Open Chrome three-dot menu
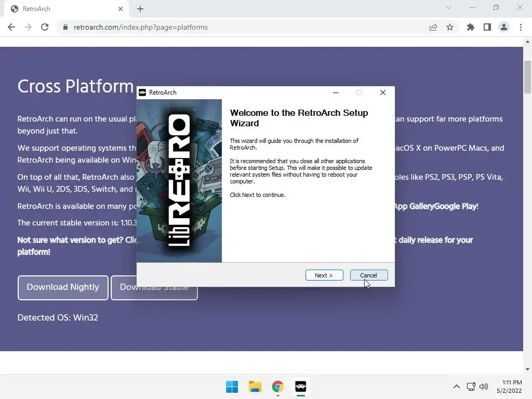 tap(521, 27)
